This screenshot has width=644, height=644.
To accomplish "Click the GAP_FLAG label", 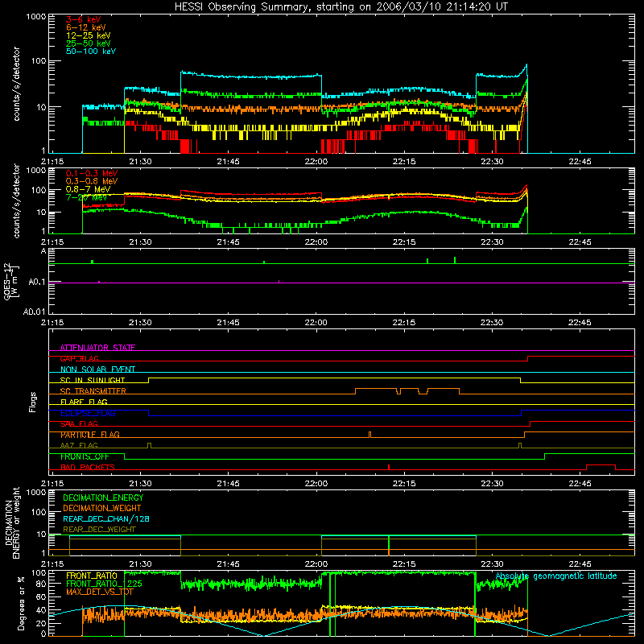I will point(79,358).
